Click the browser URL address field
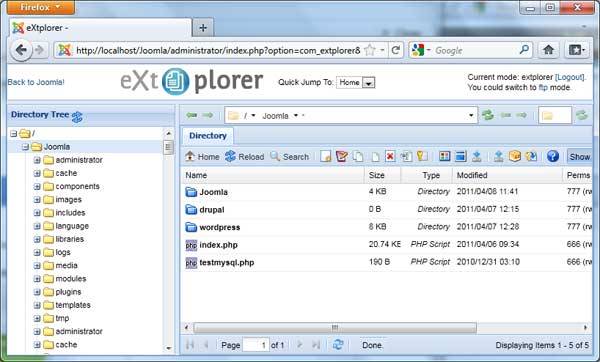The width and height of the screenshot is (600, 362). pos(218,50)
